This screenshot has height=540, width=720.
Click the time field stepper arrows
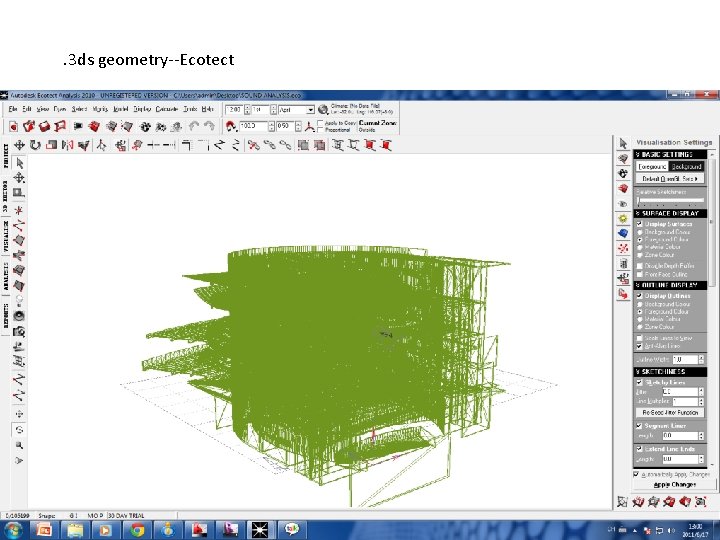tap(247, 110)
